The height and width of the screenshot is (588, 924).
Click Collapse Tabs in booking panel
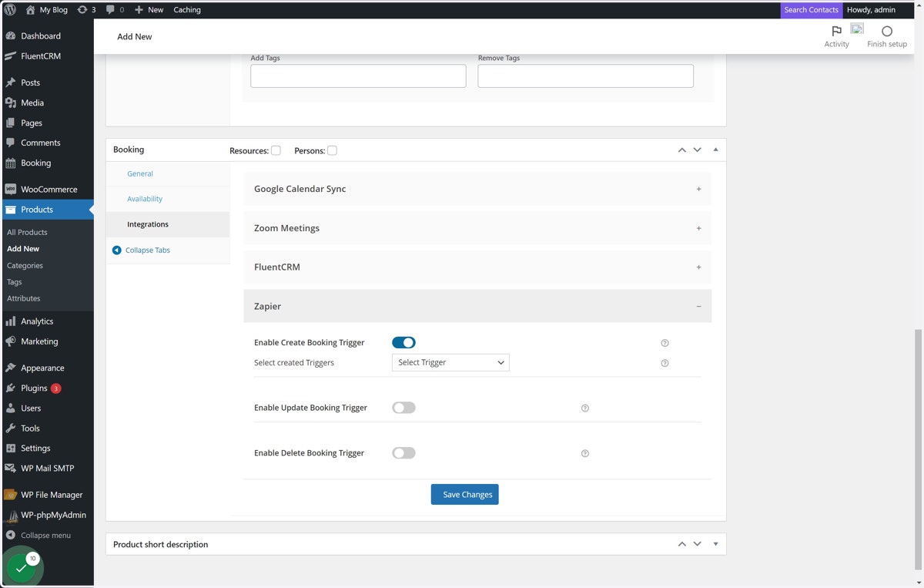pyautogui.click(x=141, y=250)
